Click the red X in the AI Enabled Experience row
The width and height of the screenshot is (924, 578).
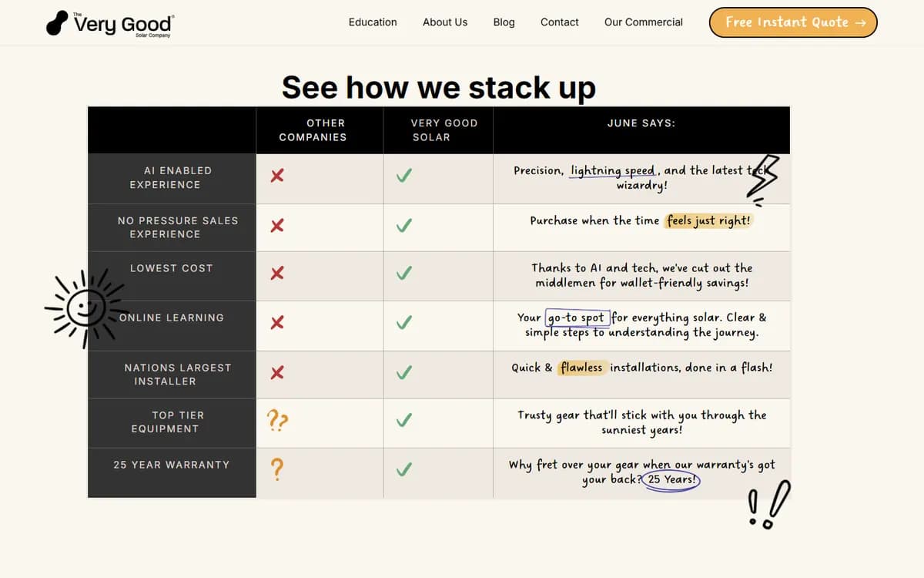click(277, 176)
